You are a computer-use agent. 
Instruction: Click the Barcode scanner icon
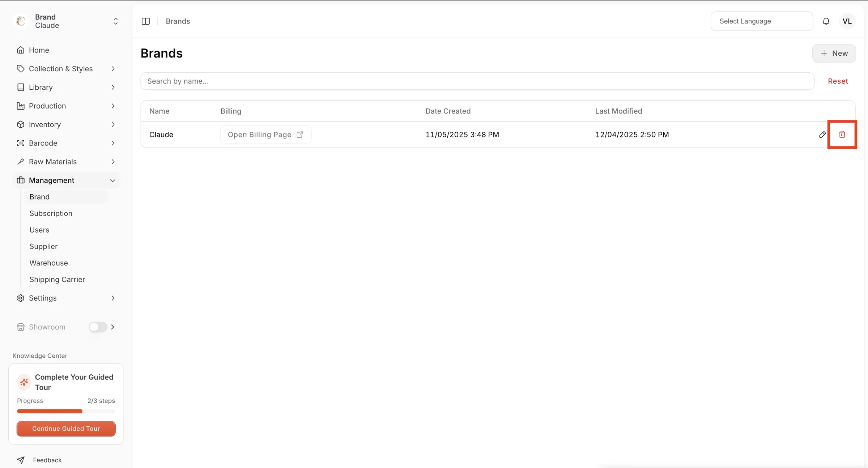[21, 143]
